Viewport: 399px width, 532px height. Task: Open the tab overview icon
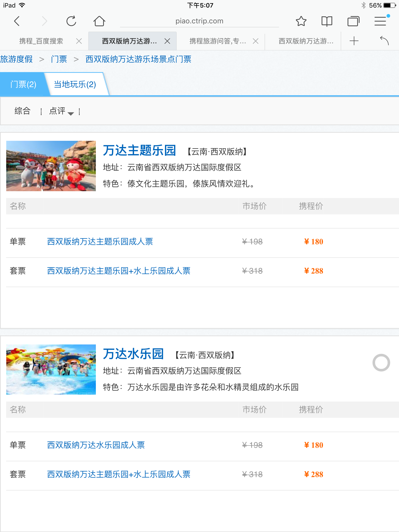pos(354,21)
